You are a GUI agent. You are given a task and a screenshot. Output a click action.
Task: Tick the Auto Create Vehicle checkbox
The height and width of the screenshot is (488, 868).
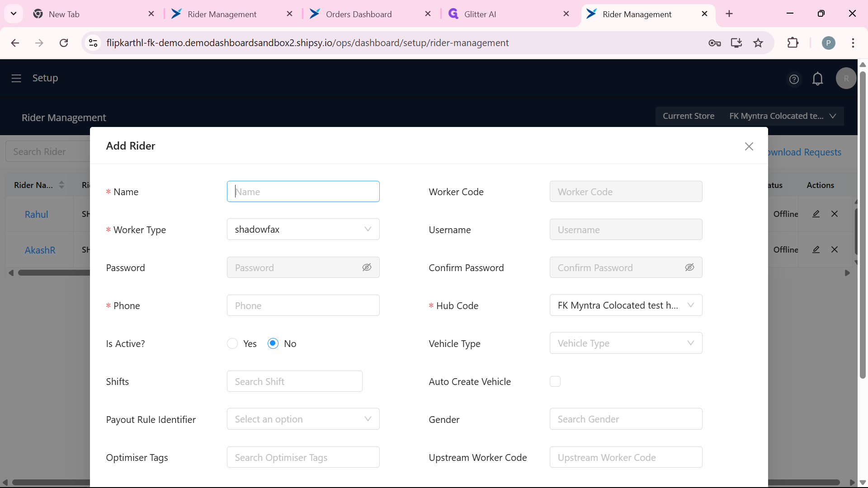tap(555, 381)
